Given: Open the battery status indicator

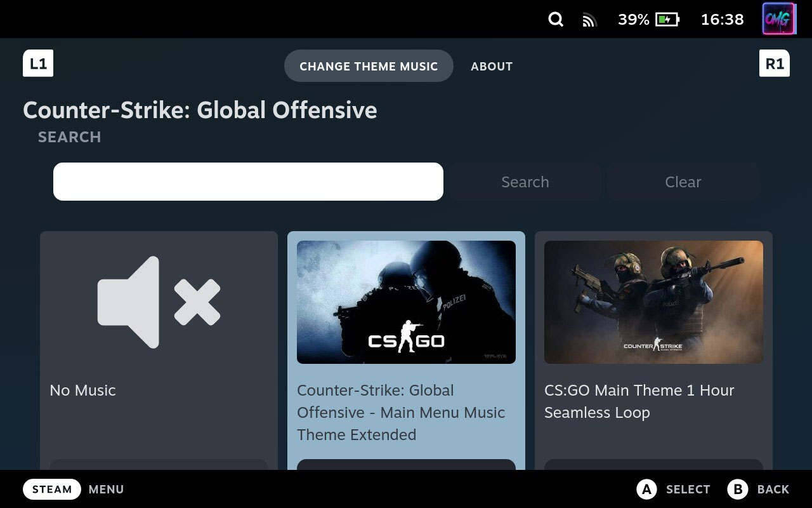Looking at the screenshot, I should pyautogui.click(x=667, y=20).
